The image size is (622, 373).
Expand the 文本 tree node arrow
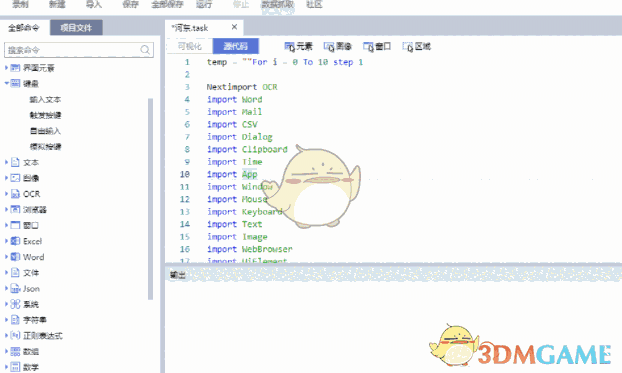coord(6,162)
